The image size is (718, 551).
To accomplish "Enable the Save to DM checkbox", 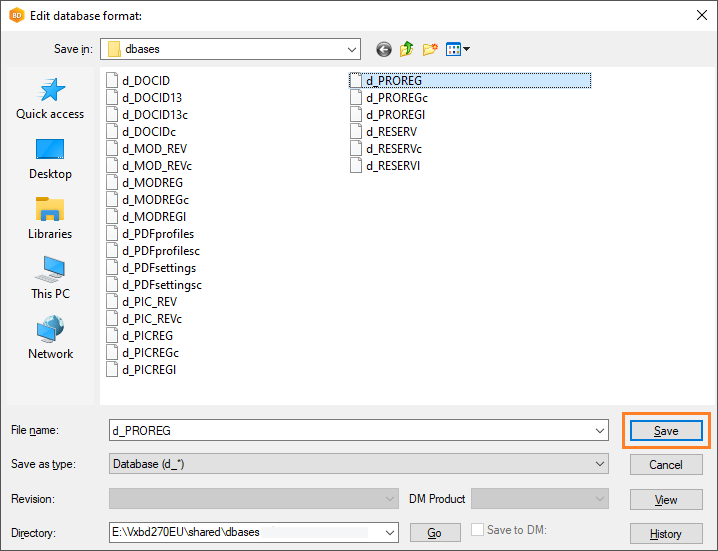I will [x=478, y=531].
